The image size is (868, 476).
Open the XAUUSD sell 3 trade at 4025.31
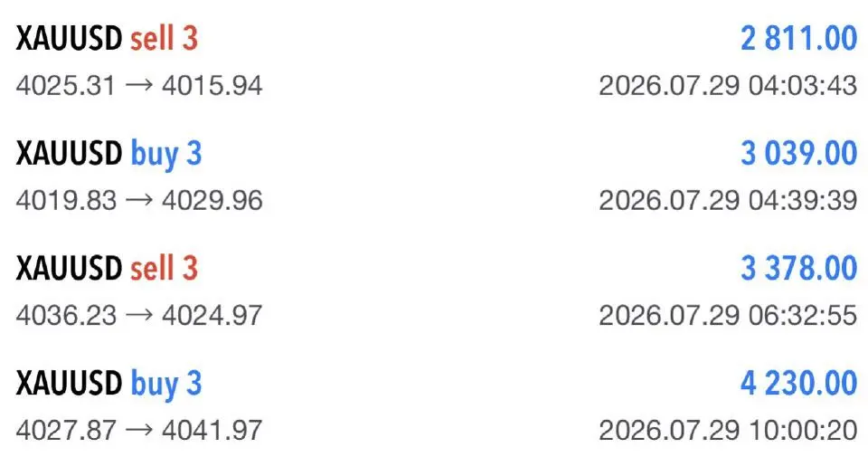click(436, 61)
